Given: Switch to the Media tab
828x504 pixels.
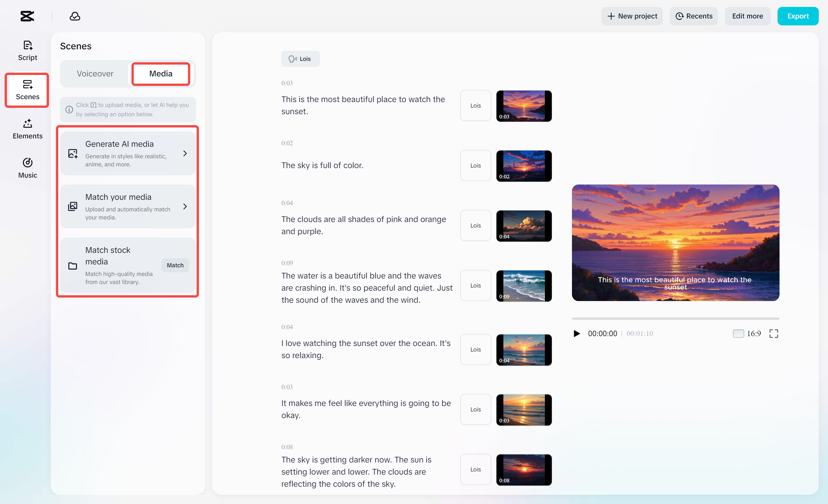Looking at the screenshot, I should 161,74.
